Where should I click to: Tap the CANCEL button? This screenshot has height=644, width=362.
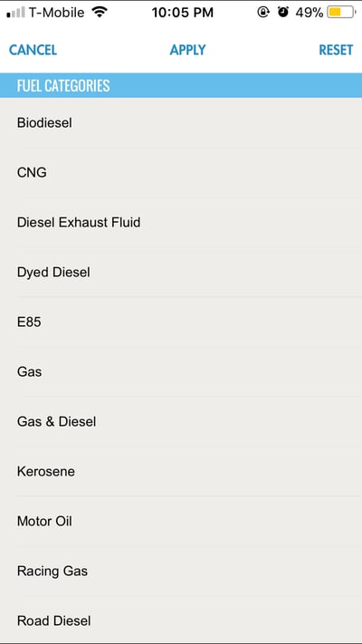[x=33, y=50]
